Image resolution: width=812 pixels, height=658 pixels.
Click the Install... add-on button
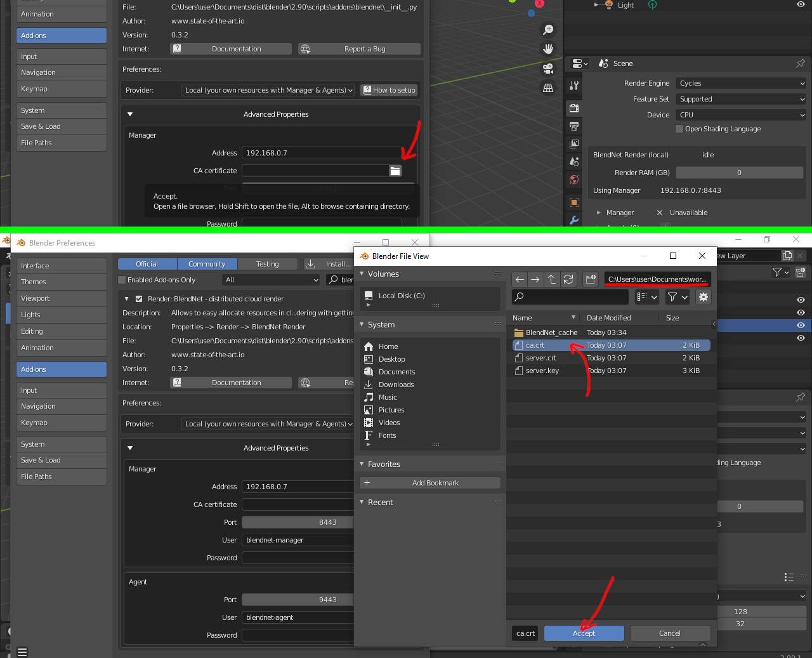pos(329,264)
